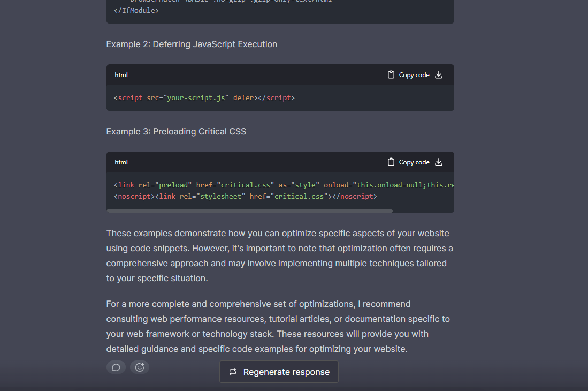The image size is (588, 391).
Task: Click the "Copy code" text for the critical.css snippet
Action: coord(414,162)
